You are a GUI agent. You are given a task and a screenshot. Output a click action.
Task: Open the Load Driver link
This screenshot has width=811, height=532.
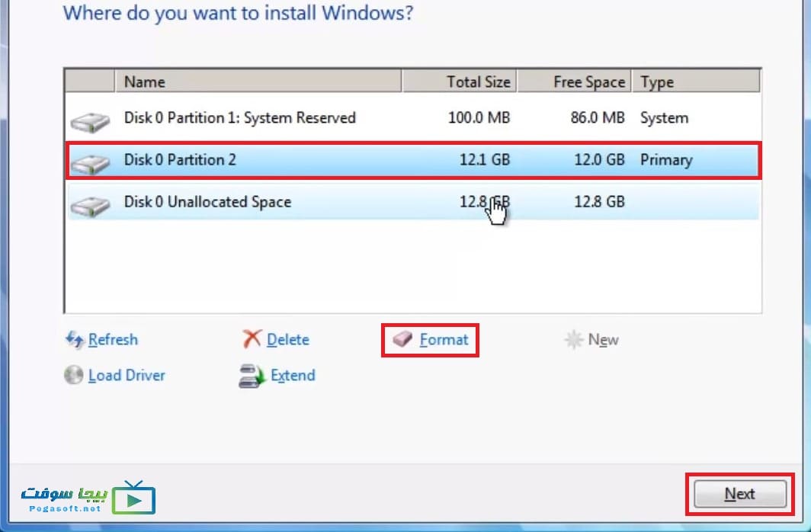click(x=127, y=375)
